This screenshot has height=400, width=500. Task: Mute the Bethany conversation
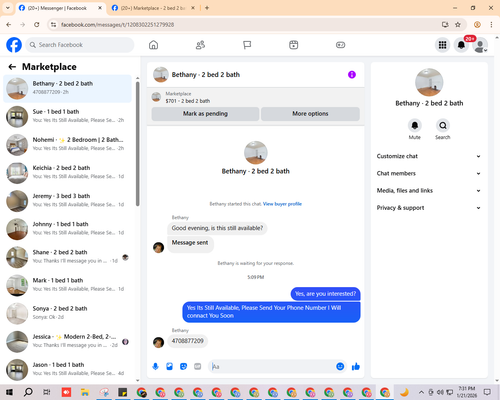click(415, 125)
